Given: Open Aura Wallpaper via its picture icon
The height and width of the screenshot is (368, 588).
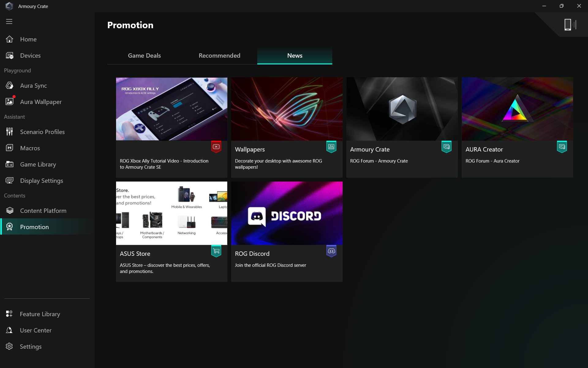Looking at the screenshot, I should click(x=9, y=102).
